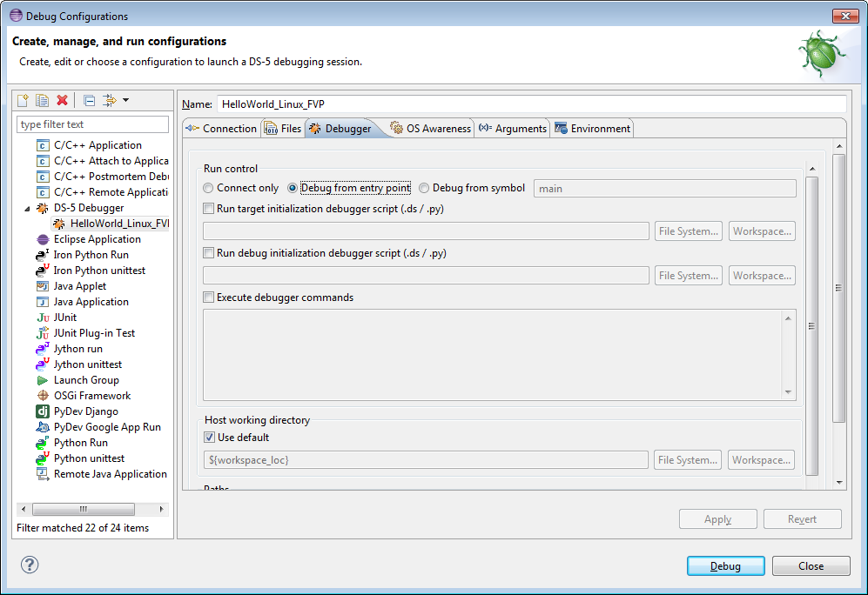
Task: Click the tree list horizontal scrollbar thumb
Action: point(82,509)
